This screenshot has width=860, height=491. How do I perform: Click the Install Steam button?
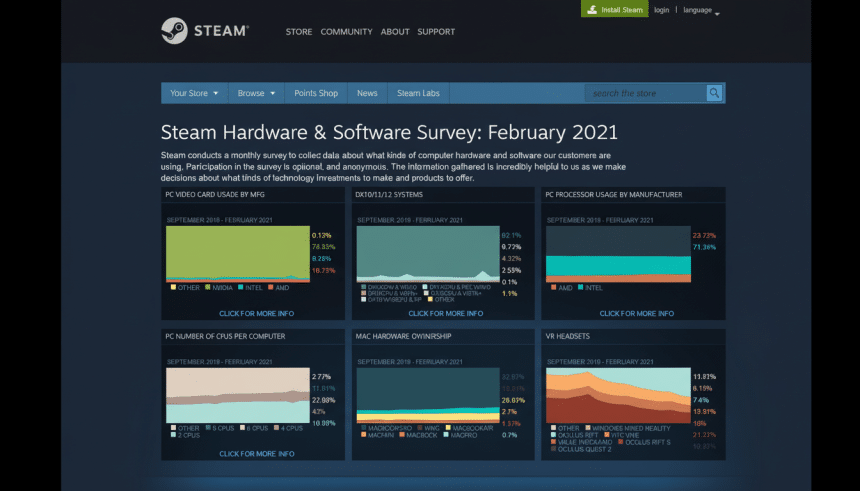[x=614, y=9]
